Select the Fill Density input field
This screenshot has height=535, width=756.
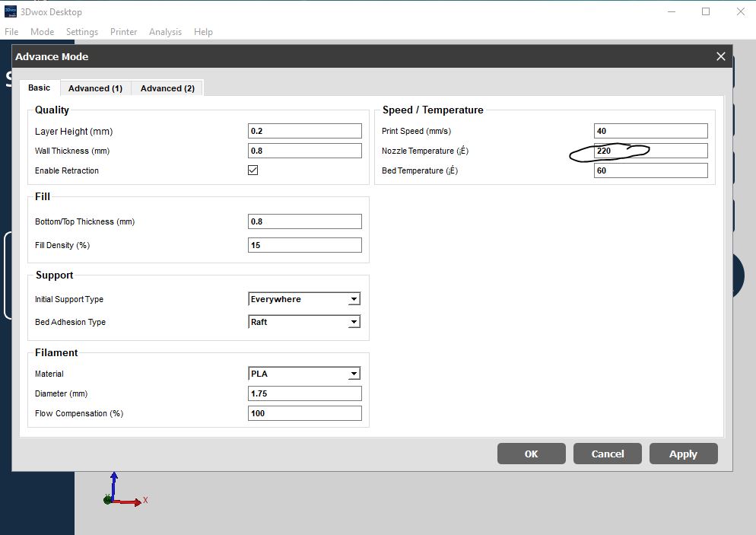[x=305, y=245]
